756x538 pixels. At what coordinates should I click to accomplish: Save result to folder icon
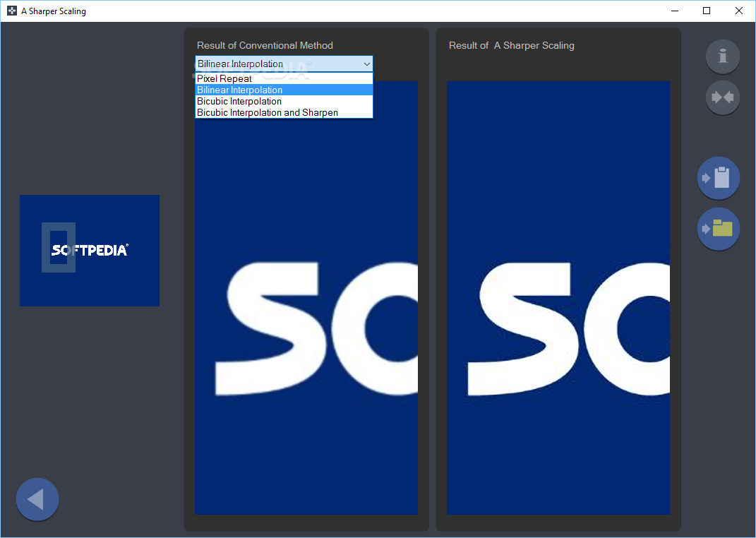pyautogui.click(x=719, y=229)
